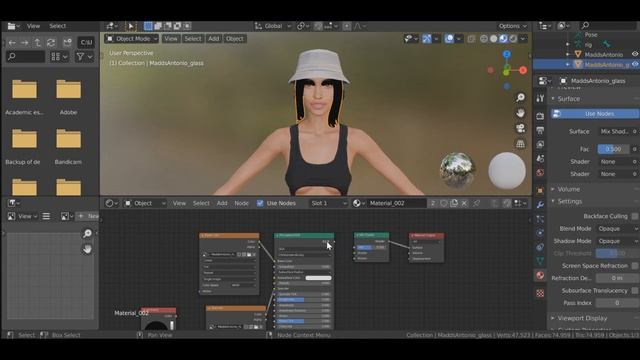
Task: Open the Adobe folder
Action: click(x=68, y=96)
